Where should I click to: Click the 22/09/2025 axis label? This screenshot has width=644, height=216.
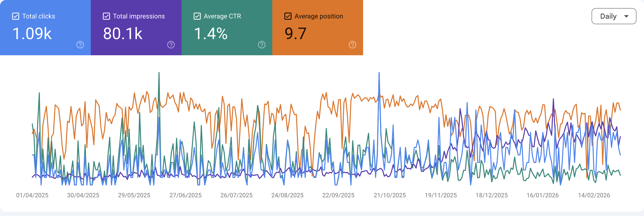coord(339,195)
